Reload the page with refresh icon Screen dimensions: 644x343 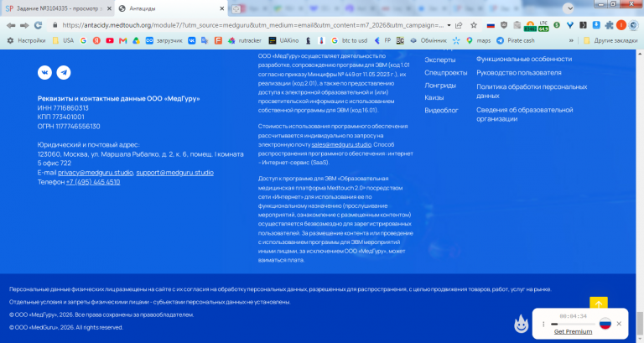pos(39,25)
